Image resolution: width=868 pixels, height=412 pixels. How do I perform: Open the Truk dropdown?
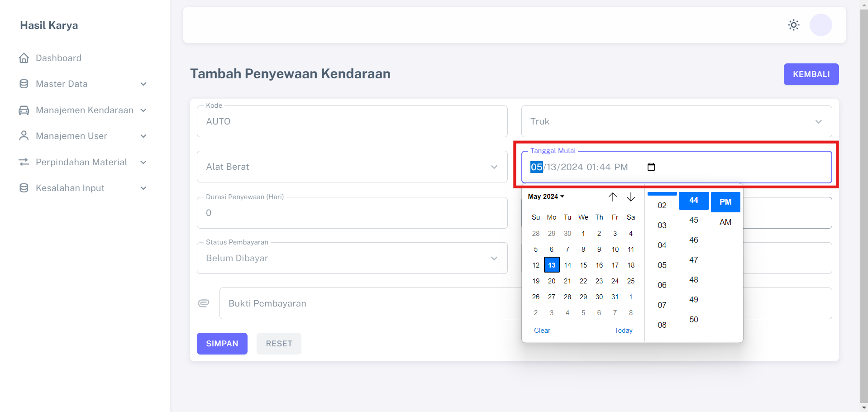point(676,121)
